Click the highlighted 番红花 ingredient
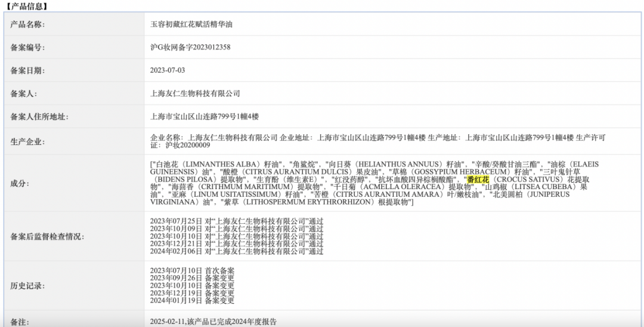 [x=478, y=180]
